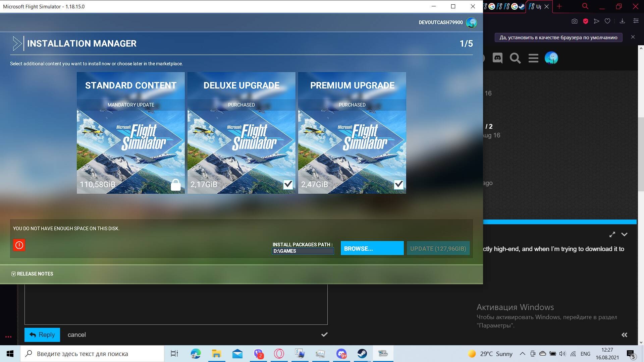Select the Deluxe Upgrade package tile
The image size is (644, 362).
click(241, 133)
